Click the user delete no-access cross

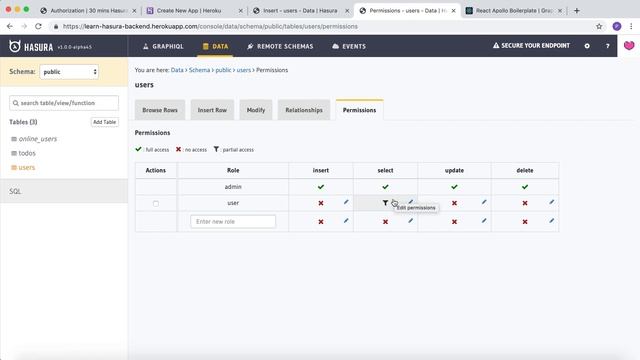tap(525, 203)
